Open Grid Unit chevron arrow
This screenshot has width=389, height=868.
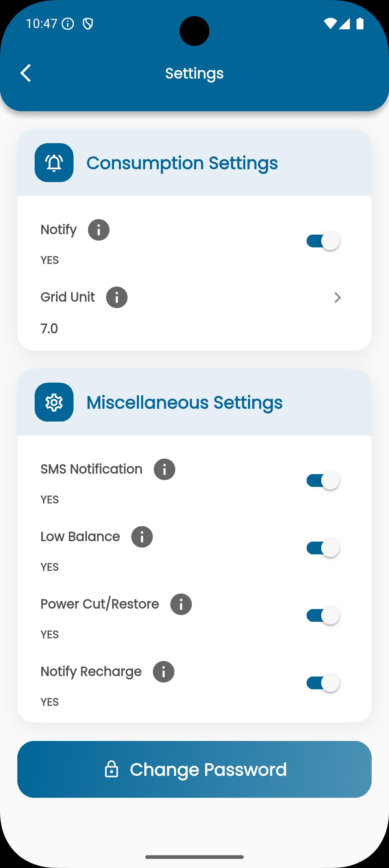[x=337, y=298]
